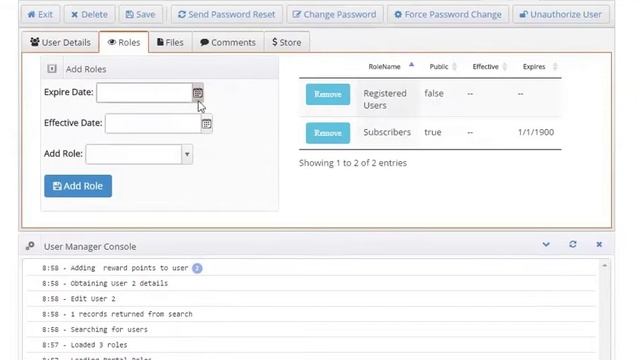Open the Effective Date calendar picker
The image size is (640, 360).
pos(207,124)
